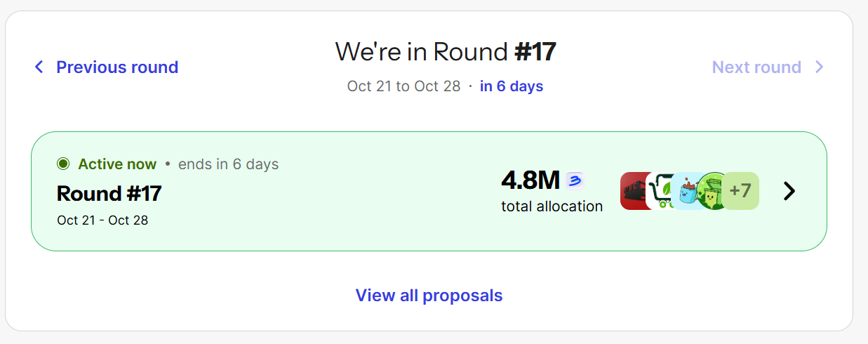The height and width of the screenshot is (344, 868).
Task: Click the green recycling bin app icon
Action: point(710,191)
